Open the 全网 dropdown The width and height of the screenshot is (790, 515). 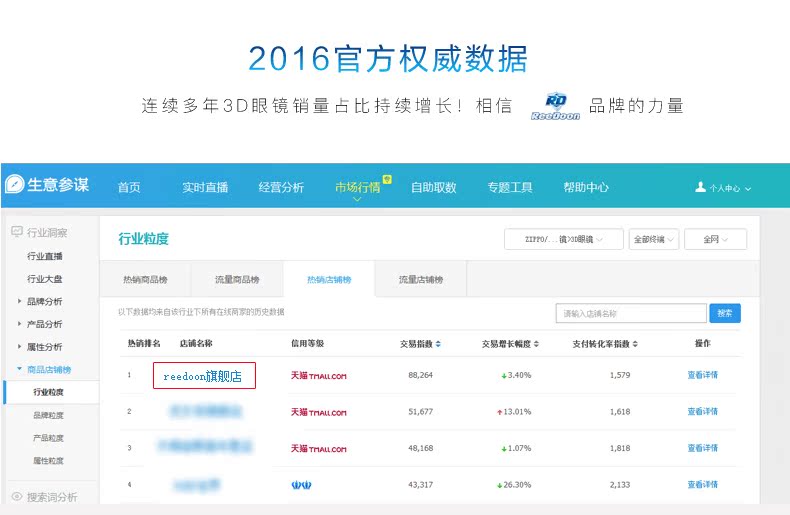(715, 239)
